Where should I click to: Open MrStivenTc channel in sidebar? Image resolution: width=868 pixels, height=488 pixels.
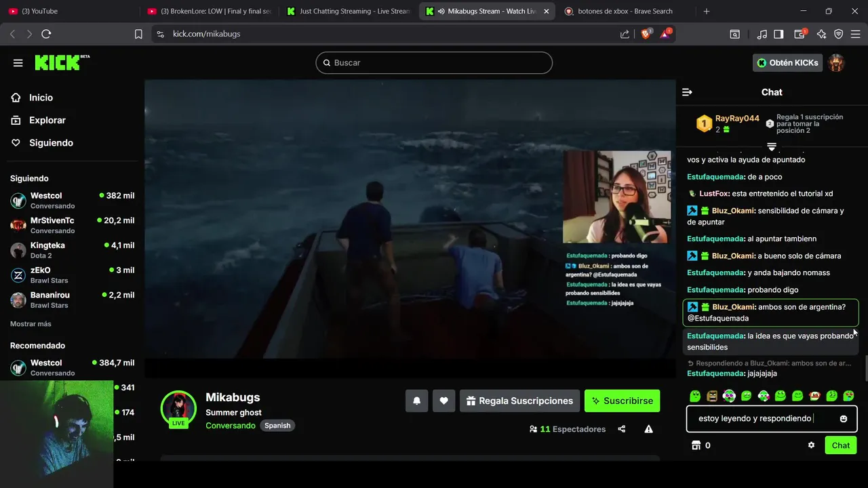(72, 225)
